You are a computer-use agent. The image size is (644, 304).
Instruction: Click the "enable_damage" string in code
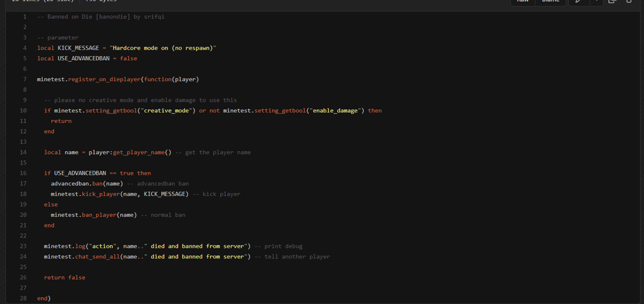click(335, 110)
